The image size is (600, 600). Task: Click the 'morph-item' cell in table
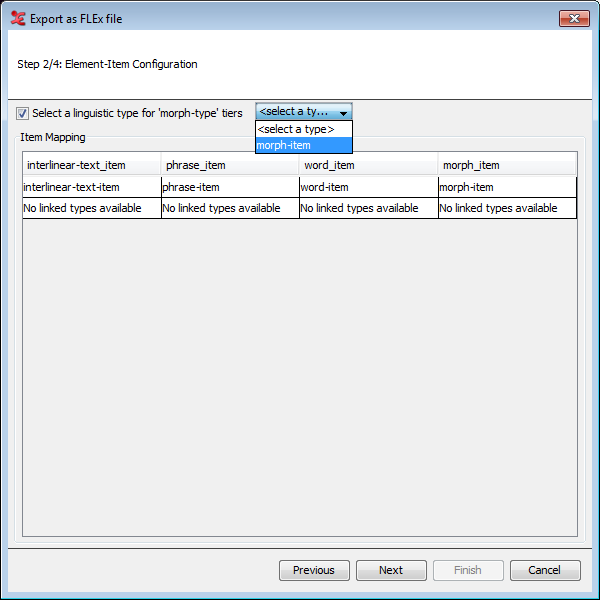coord(507,187)
